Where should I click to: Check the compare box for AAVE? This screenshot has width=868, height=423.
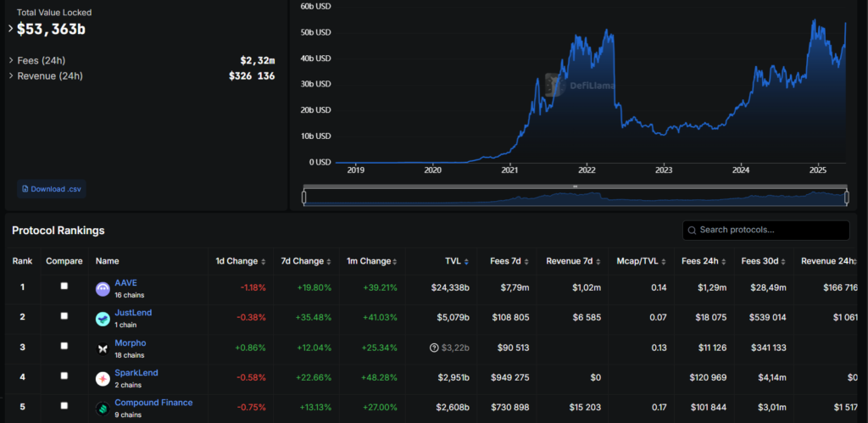point(64,287)
